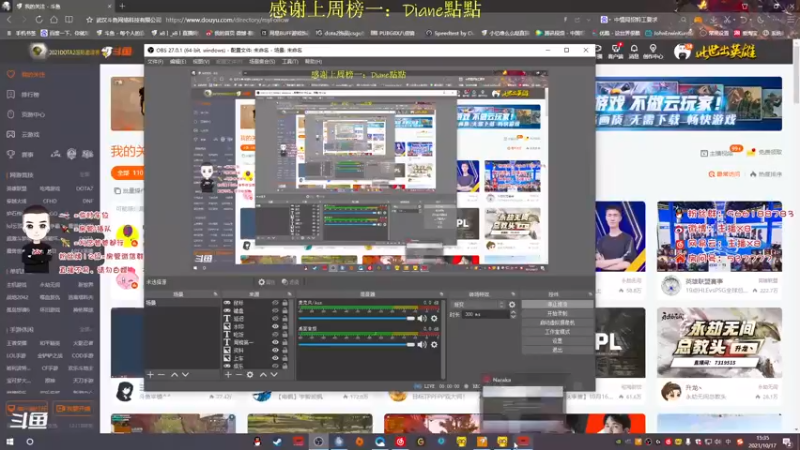800x450 pixels.
Task: Open Steam from Windows taskbar
Action: [278, 442]
